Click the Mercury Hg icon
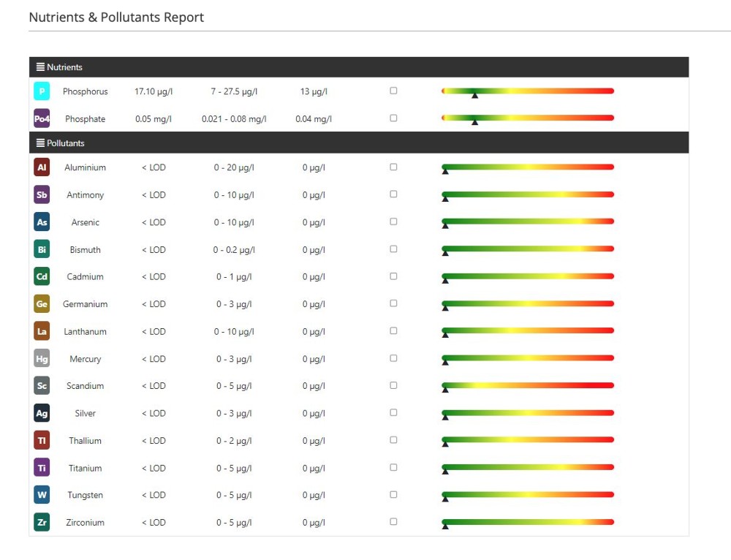731x560 pixels. 42,358
